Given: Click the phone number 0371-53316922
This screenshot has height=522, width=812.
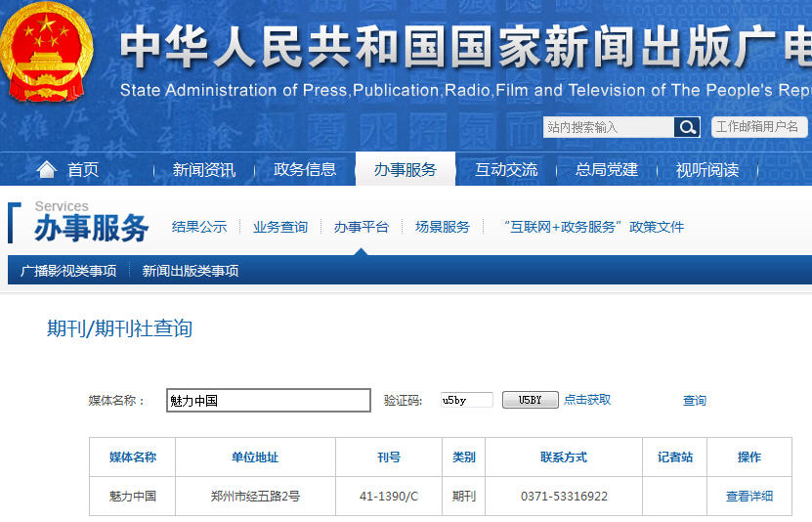Looking at the screenshot, I should click(x=564, y=497).
